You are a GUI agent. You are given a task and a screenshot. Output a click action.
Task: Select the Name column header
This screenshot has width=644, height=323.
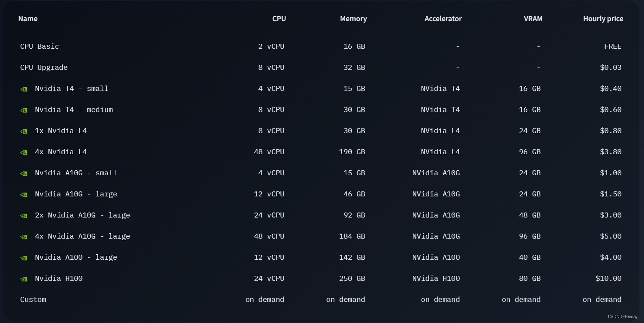[x=28, y=19]
